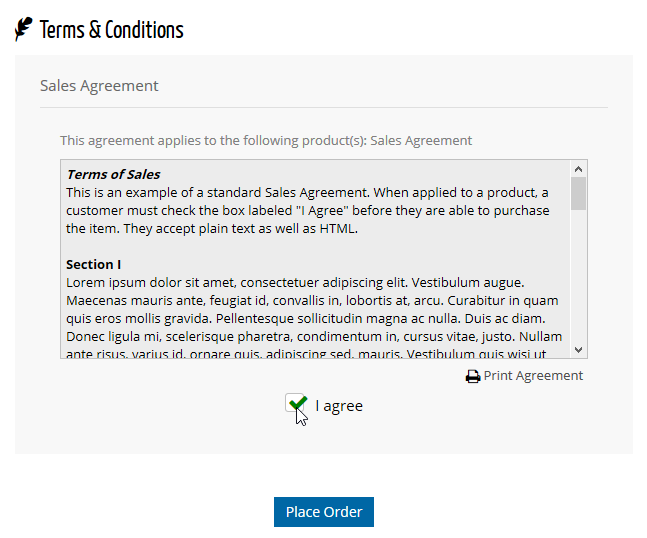Viewport: 647px width, 538px height.
Task: Open the Print Agreement link
Action: (532, 376)
